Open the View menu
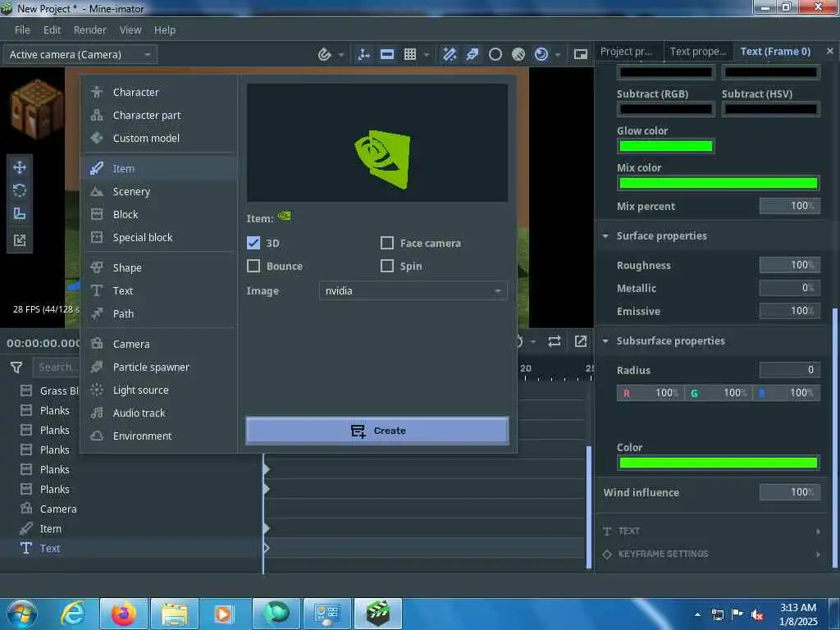The width and height of the screenshot is (840, 630). [130, 30]
